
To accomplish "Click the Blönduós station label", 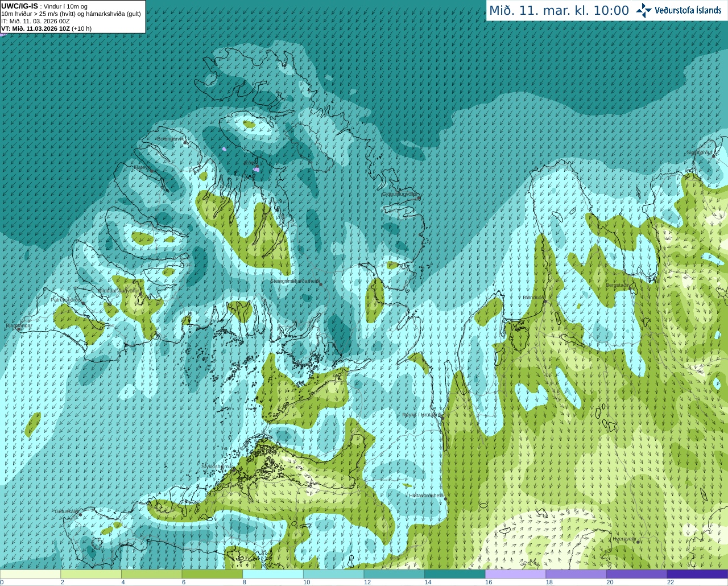I will pyautogui.click(x=533, y=298).
